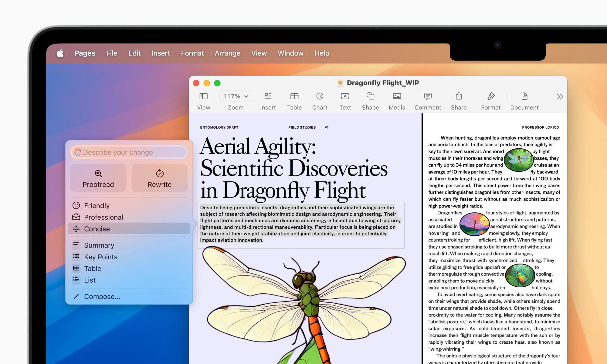Insert a text box with Text icon
This screenshot has width=607, height=364.
pos(345,96)
